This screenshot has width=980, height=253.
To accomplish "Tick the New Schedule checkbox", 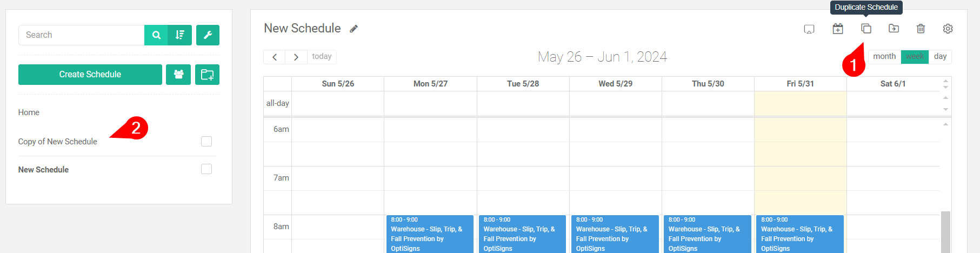I will (206, 169).
